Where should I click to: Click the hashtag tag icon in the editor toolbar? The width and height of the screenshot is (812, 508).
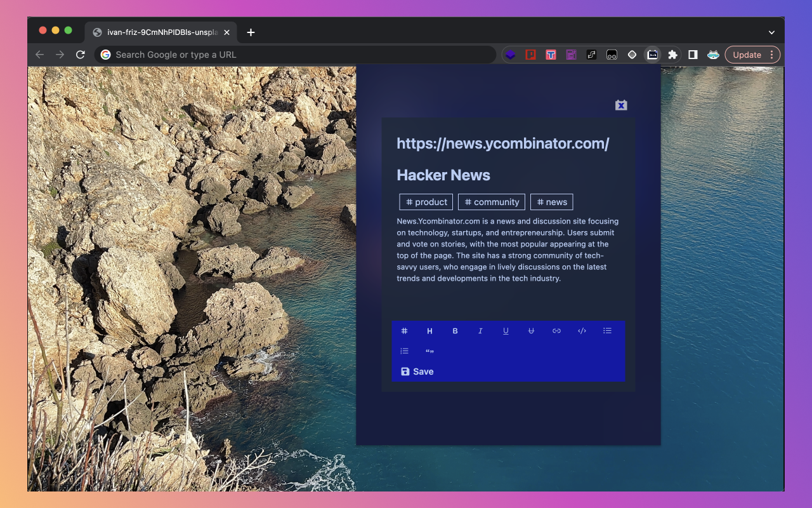[x=404, y=331]
